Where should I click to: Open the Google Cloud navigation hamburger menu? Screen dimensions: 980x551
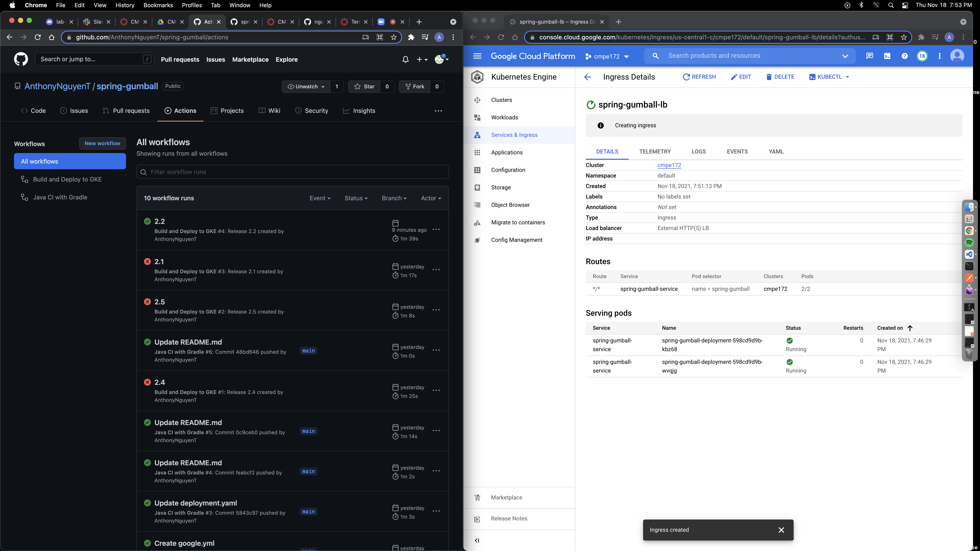click(x=477, y=56)
